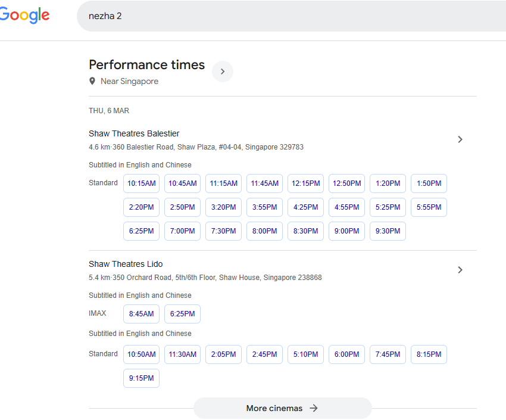
Task: Click the Google logo
Action: click(24, 15)
